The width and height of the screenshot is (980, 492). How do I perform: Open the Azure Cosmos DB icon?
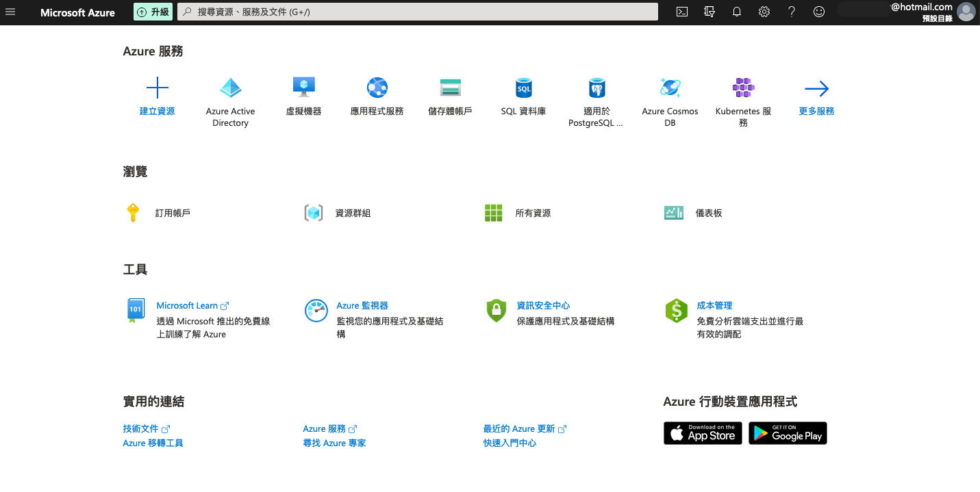tap(670, 88)
